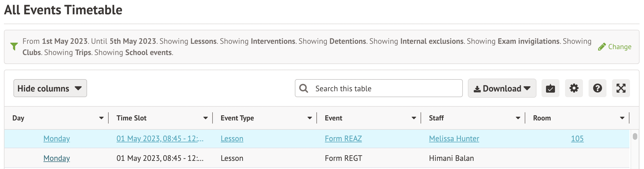Image resolution: width=644 pixels, height=169 pixels.
Task: Click the green filter funnel icon
Action: (14, 46)
